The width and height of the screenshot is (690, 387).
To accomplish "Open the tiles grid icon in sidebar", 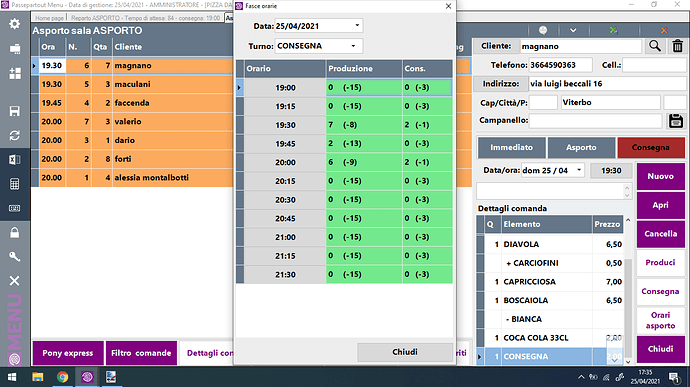I will pos(15,74).
